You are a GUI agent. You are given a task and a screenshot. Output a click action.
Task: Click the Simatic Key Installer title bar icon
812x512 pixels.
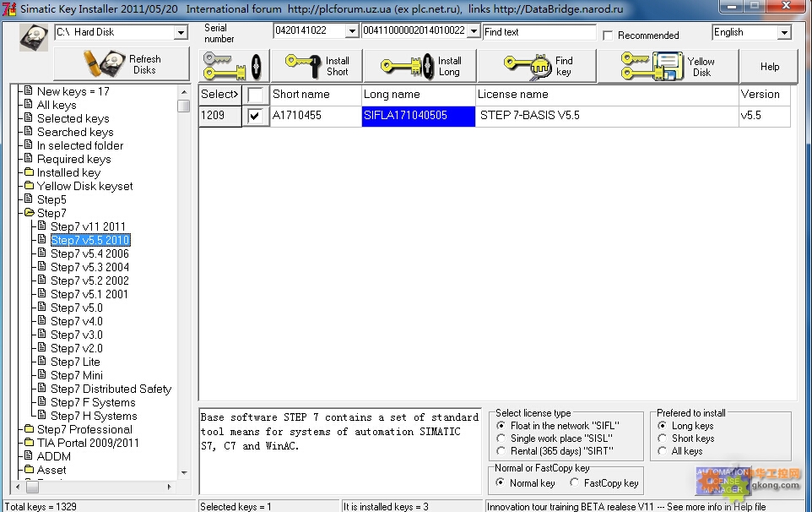pos(9,8)
